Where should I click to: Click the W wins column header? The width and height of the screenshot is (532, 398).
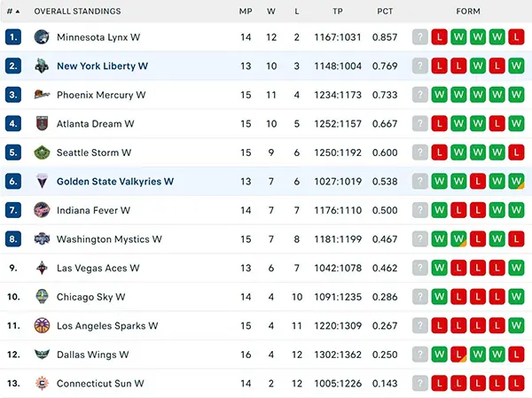[271, 12]
